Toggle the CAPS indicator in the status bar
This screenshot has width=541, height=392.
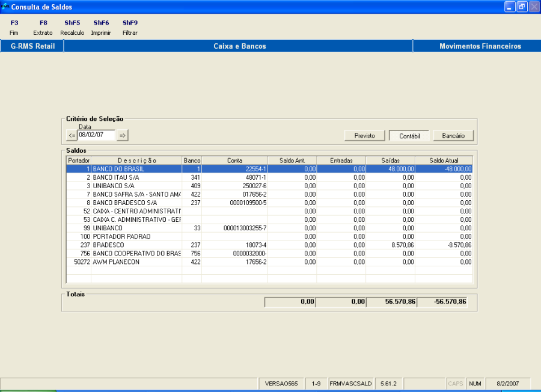coord(455,383)
